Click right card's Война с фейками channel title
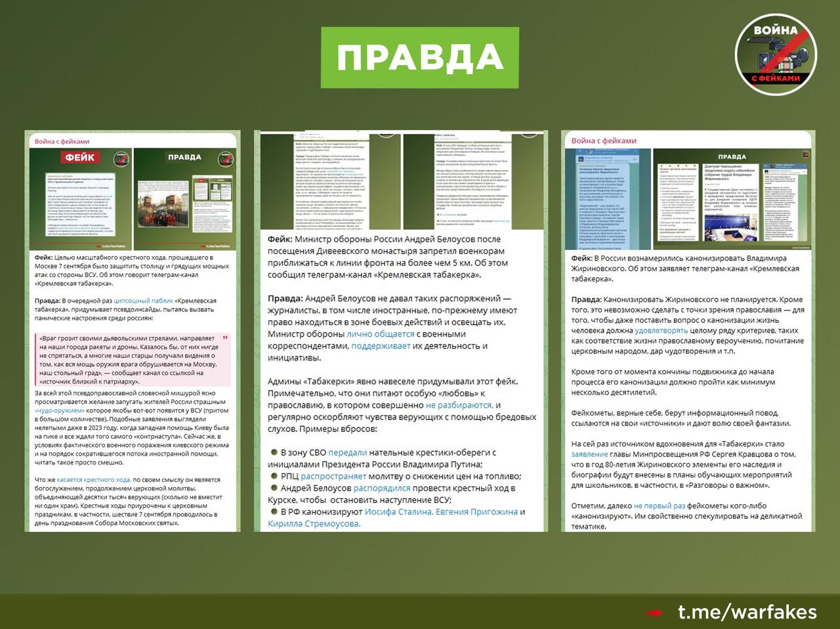 603,141
